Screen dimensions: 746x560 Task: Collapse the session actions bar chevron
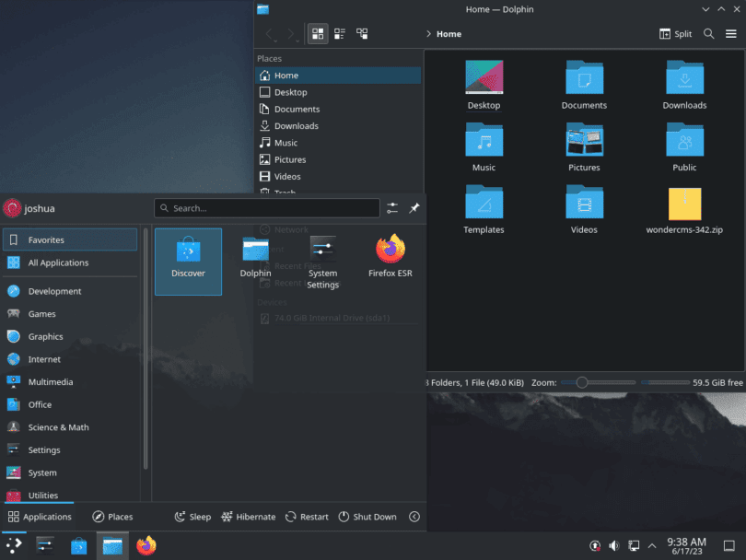(414, 516)
